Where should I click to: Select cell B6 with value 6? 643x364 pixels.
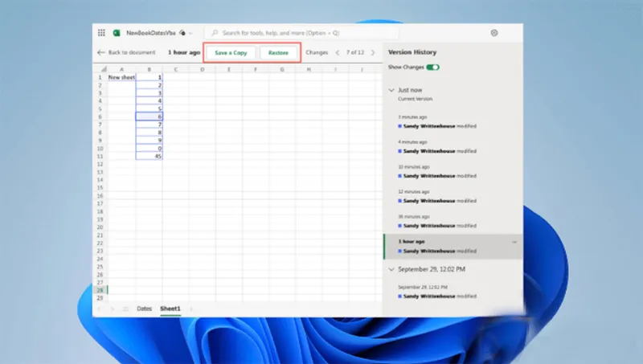point(149,117)
